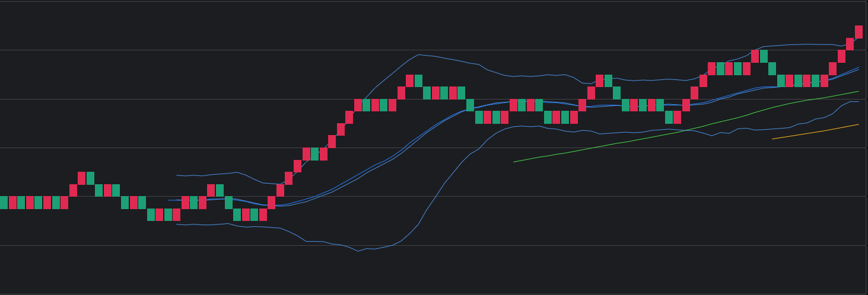Click the green brick at the first small bump top
The height and width of the screenshot is (295, 868).
tap(90, 178)
